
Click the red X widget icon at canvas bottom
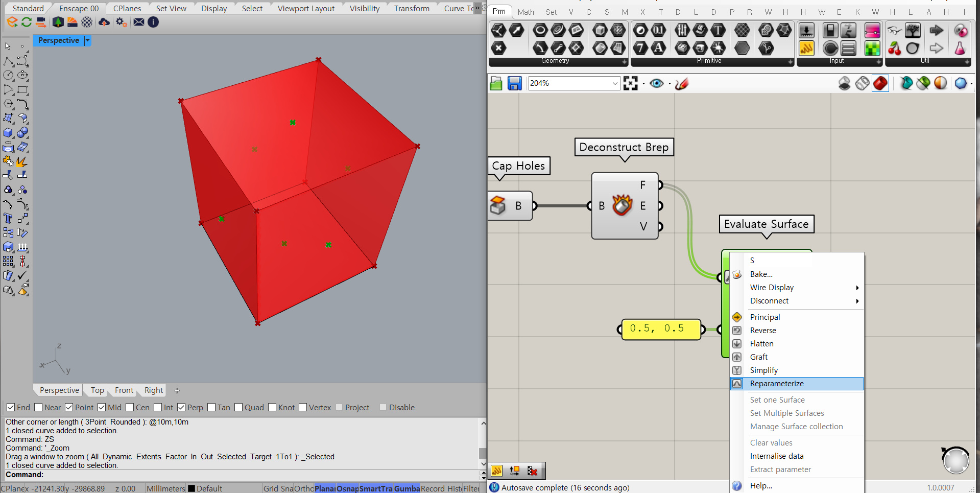(532, 471)
